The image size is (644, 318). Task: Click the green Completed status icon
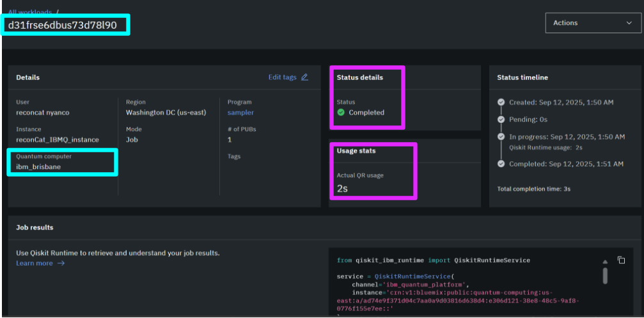(340, 113)
